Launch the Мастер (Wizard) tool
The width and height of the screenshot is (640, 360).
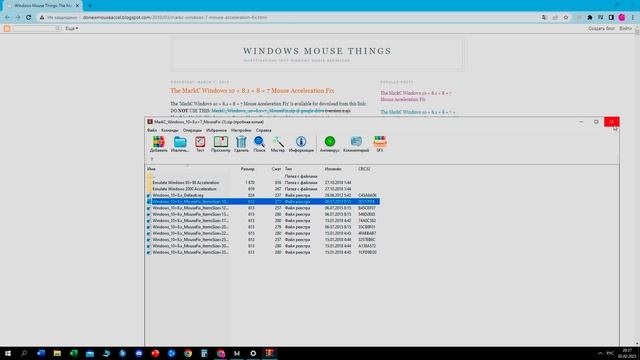[x=278, y=144]
